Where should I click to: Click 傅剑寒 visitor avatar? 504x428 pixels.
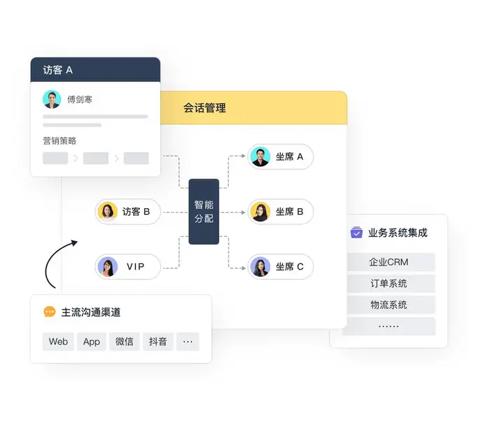pyautogui.click(x=52, y=99)
